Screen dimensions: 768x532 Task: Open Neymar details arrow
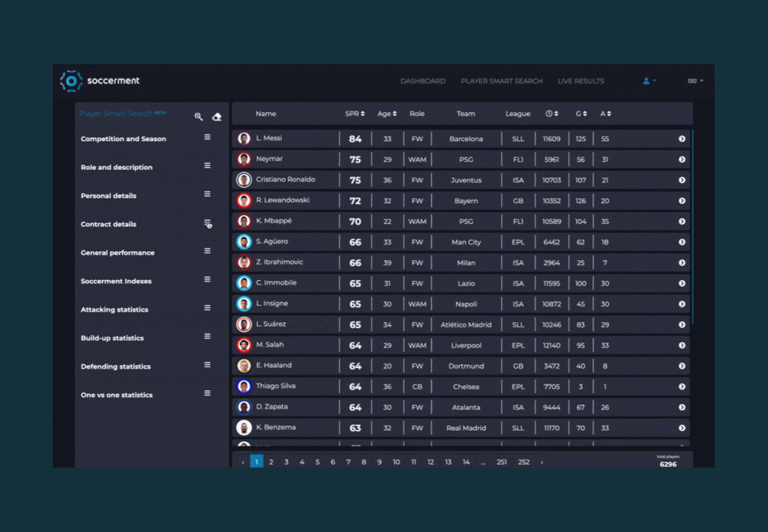pos(682,160)
